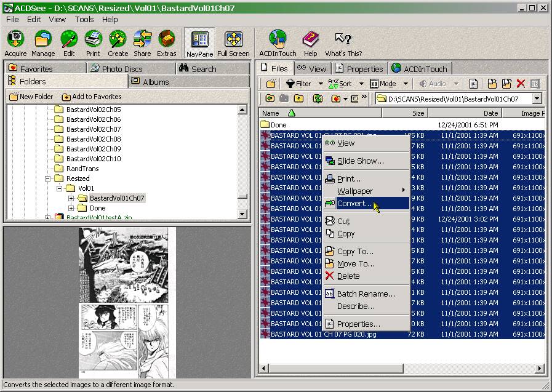Click the green refresh icon

click(318, 98)
